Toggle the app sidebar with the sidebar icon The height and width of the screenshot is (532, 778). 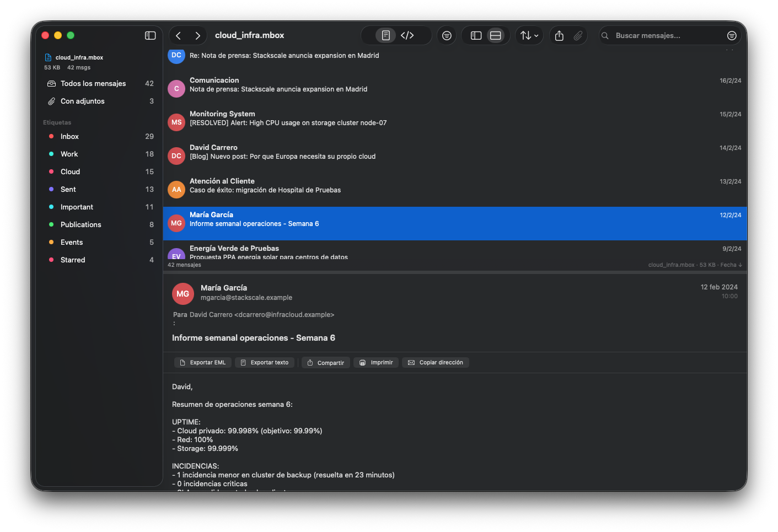point(149,35)
